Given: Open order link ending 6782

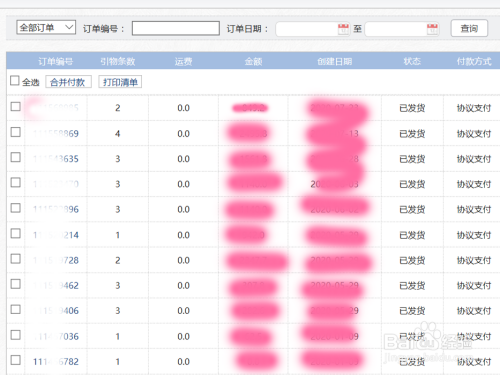Looking at the screenshot, I should [x=56, y=362].
